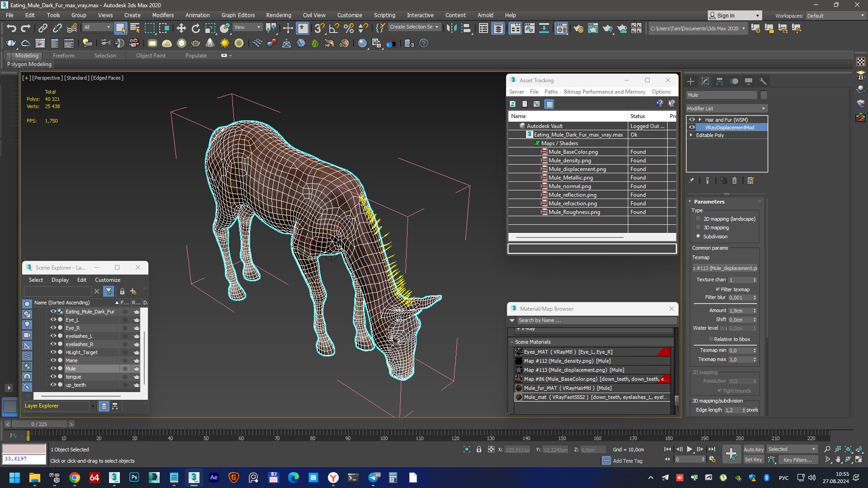The height and width of the screenshot is (488, 868).
Task: Toggle visibility of Eye_L object
Action: pyautogui.click(x=53, y=320)
